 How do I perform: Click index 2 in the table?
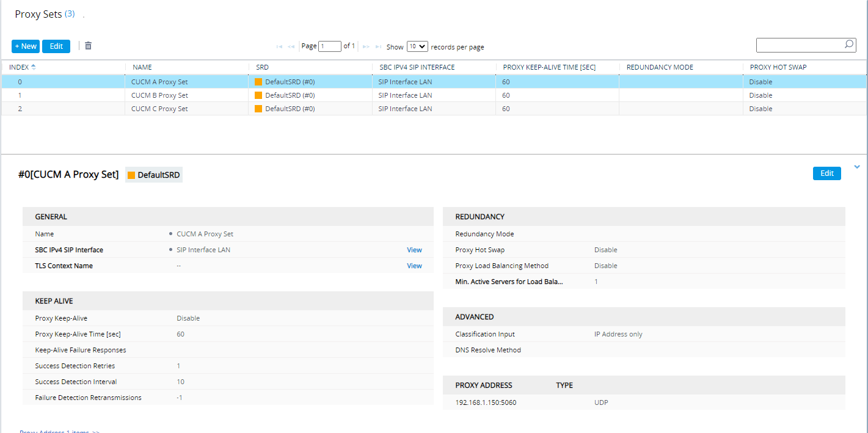coord(20,109)
